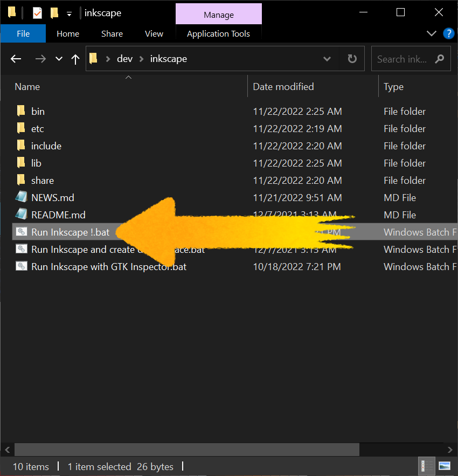
Task: Click the bin folder icon
Action: [x=21, y=112]
